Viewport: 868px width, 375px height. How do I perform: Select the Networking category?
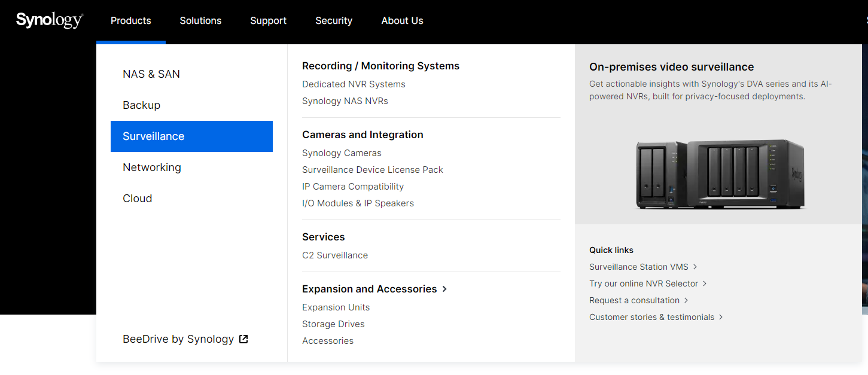click(x=191, y=167)
